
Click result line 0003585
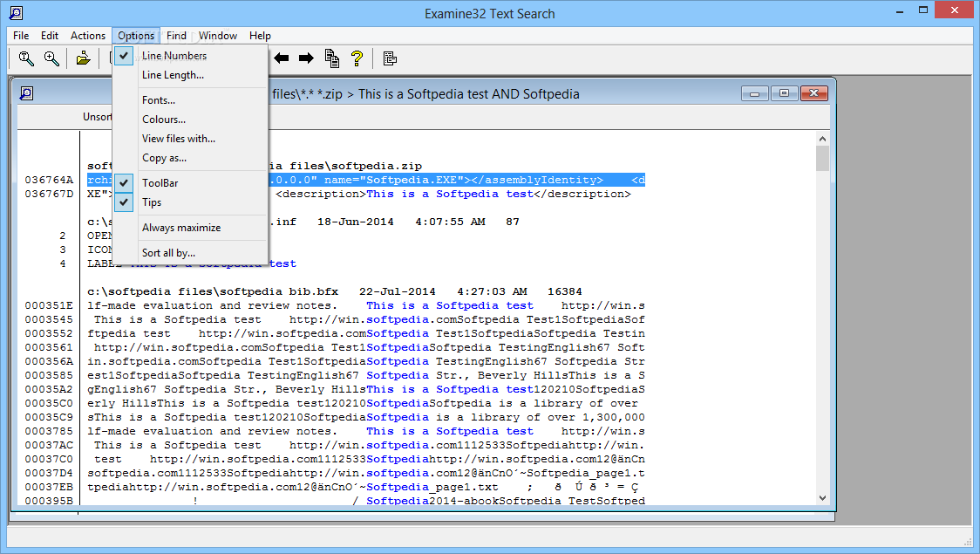(x=365, y=375)
